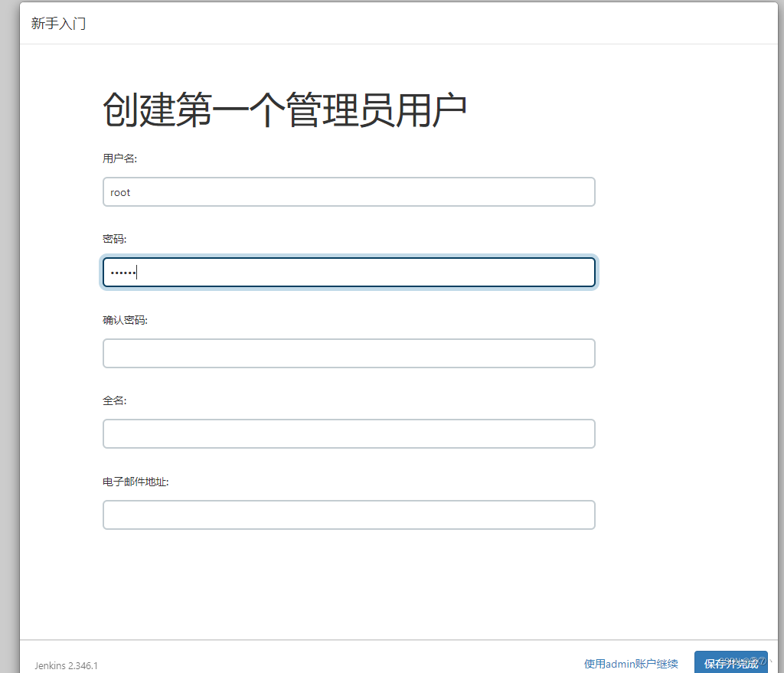The height and width of the screenshot is (673, 784).
Task: Follow the 使用admin账户继续 link
Action: point(630,663)
